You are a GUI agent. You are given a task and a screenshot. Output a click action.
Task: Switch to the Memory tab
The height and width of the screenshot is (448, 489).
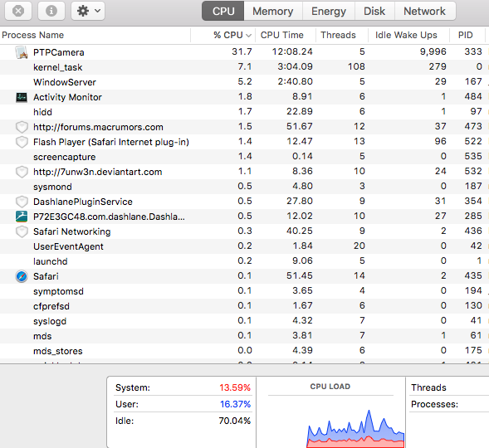pyautogui.click(x=273, y=12)
